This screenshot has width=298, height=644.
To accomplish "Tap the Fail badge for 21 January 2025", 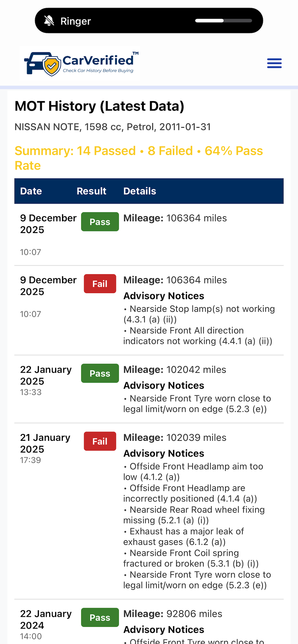I will (x=100, y=441).
